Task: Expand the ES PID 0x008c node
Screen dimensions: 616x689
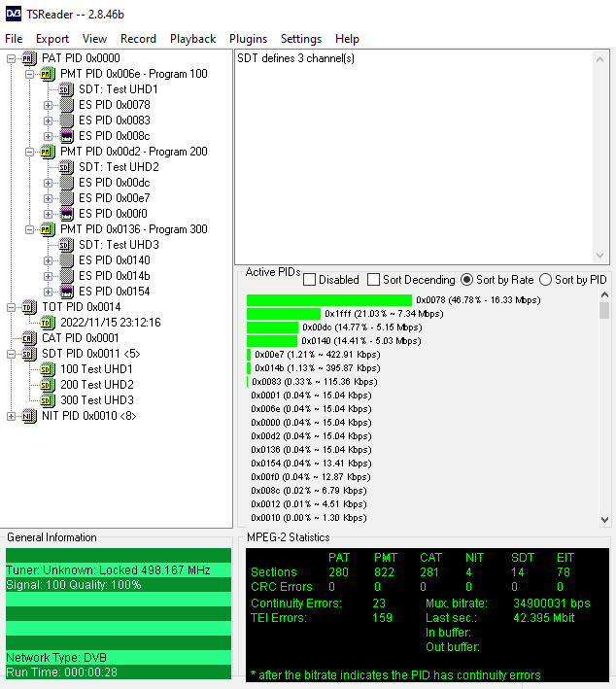Action: 48,136
